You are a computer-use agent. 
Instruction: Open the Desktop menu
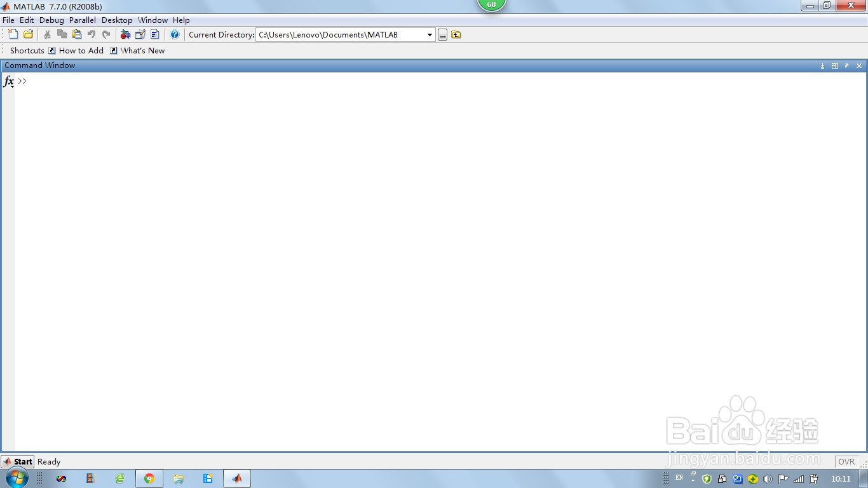point(117,20)
